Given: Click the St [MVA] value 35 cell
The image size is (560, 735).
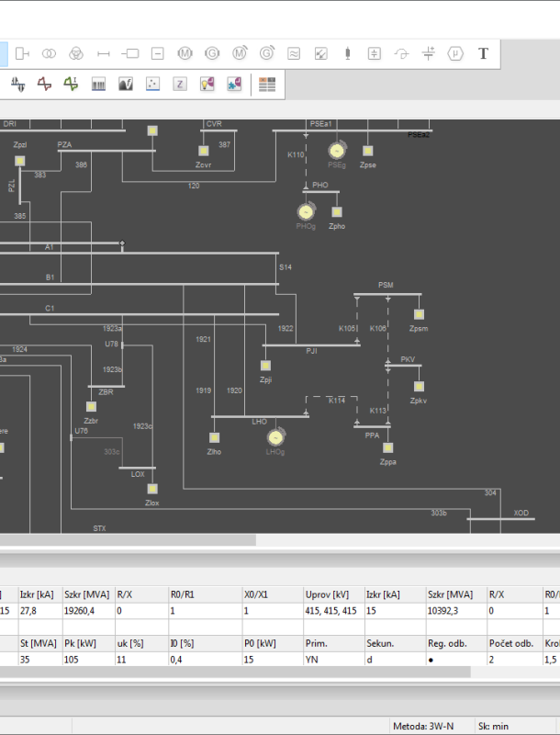Looking at the screenshot, I should point(40,660).
